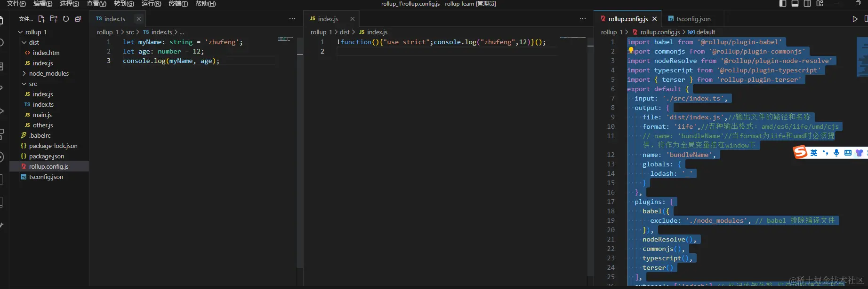Open index.ts in the src folder
Screen dimensions: 868x289
coord(43,104)
